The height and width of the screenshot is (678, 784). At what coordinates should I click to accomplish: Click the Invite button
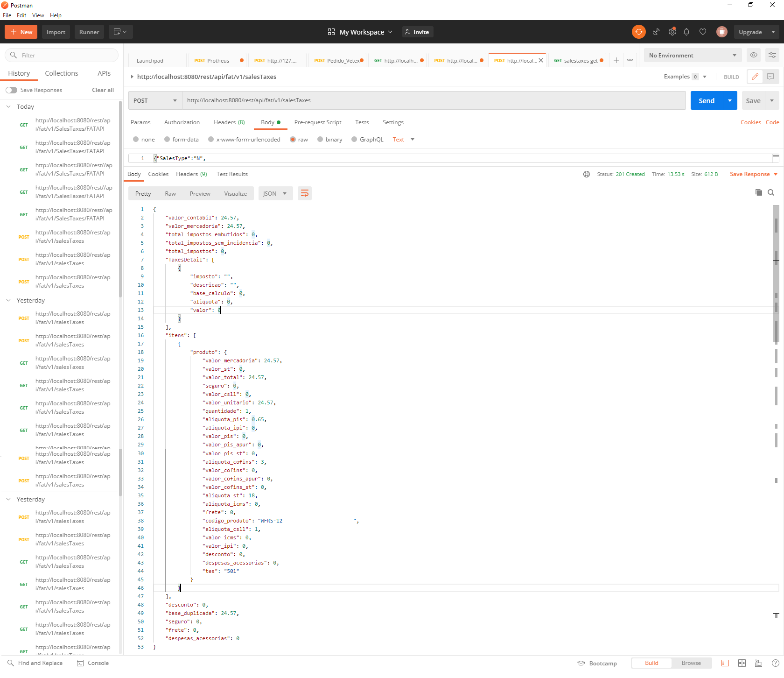tap(417, 32)
